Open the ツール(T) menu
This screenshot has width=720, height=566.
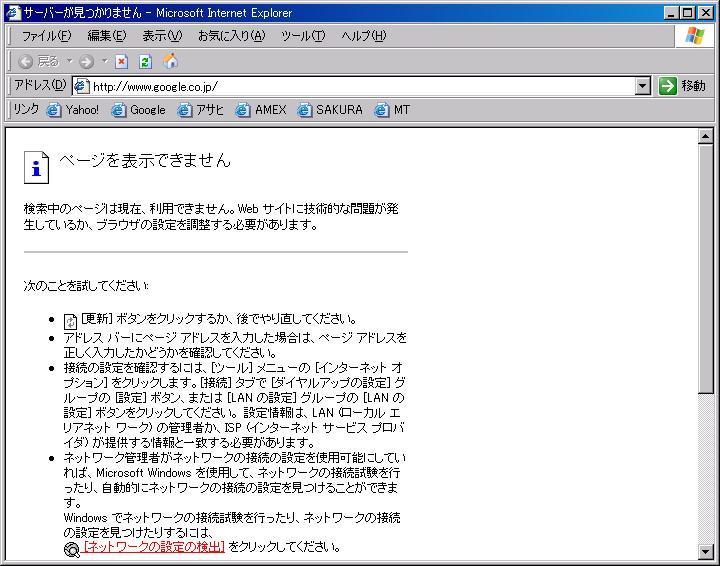point(302,36)
